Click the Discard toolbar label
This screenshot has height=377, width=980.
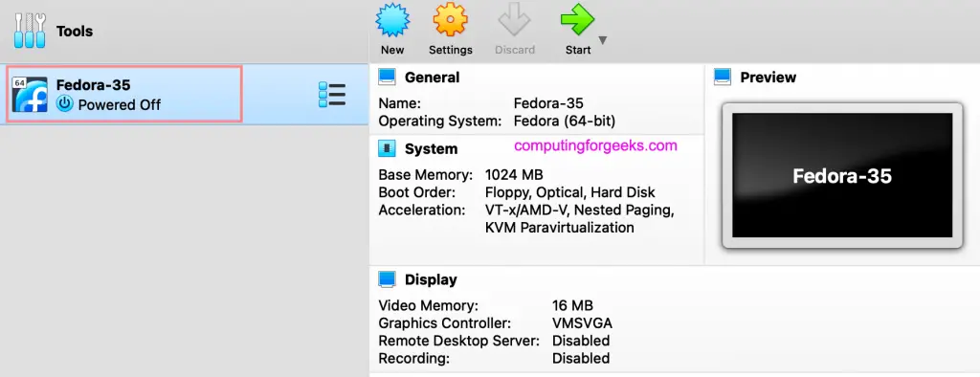515,50
